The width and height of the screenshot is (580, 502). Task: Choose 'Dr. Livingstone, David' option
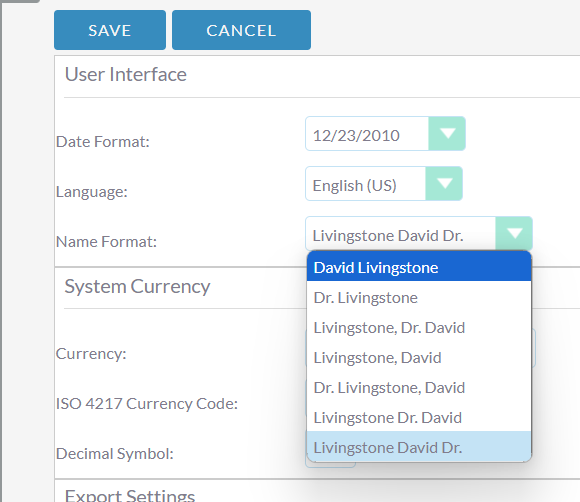click(x=419, y=388)
